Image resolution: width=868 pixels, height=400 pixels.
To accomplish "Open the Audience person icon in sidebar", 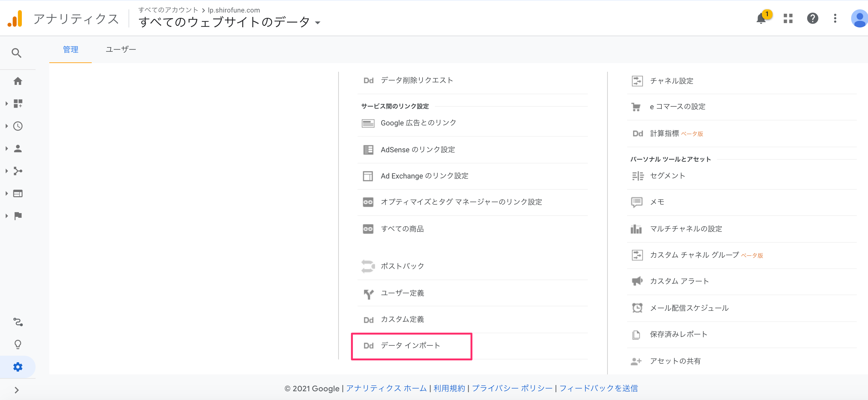I will (x=18, y=149).
